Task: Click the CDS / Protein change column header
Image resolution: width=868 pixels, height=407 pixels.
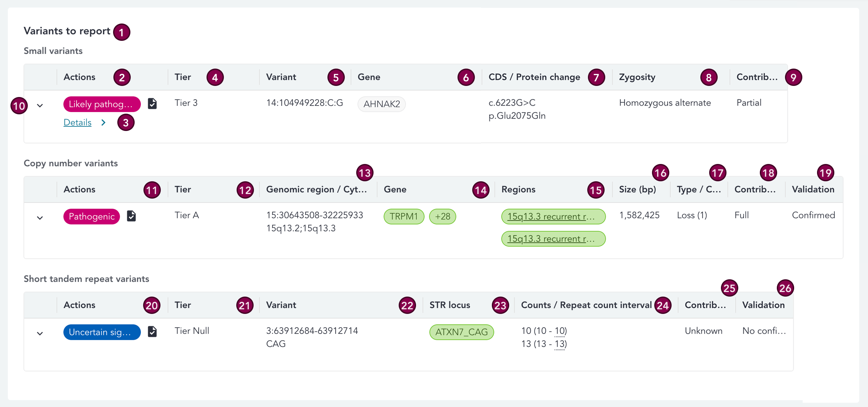Action: point(534,77)
